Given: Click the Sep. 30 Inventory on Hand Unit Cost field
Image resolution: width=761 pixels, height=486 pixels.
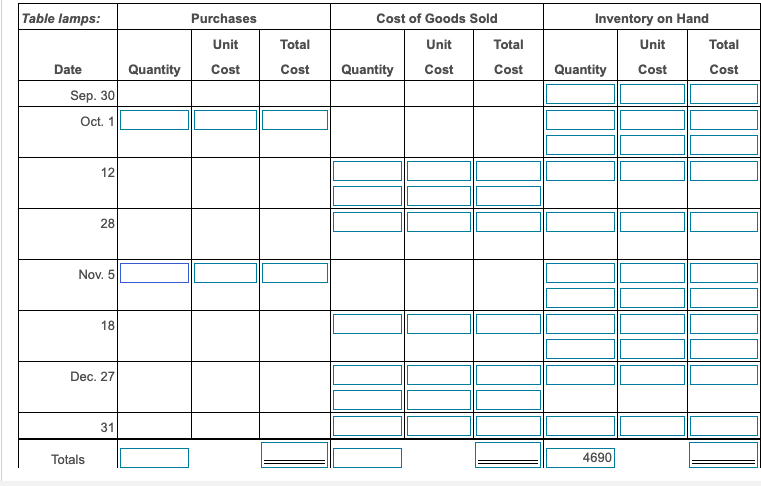Looking at the screenshot, I should point(652,94).
